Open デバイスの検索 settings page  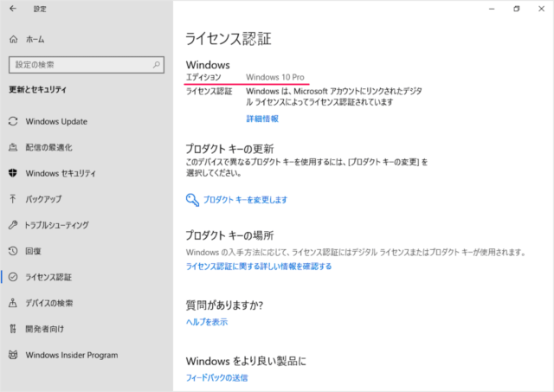pos(49,303)
